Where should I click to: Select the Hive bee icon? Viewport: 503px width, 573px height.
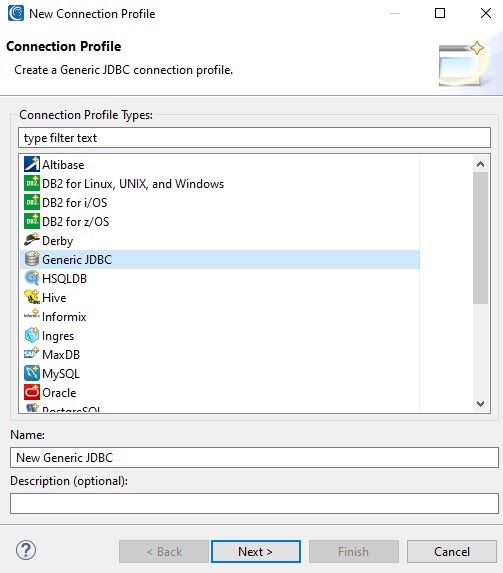32,297
